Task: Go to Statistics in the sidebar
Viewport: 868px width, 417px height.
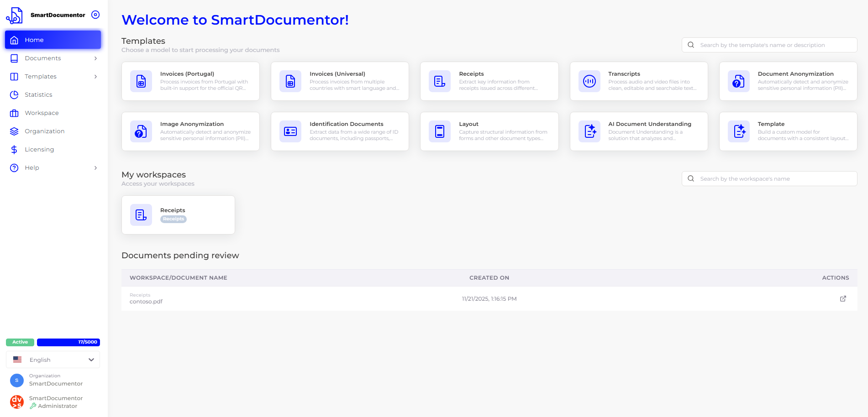Action: coord(38,95)
